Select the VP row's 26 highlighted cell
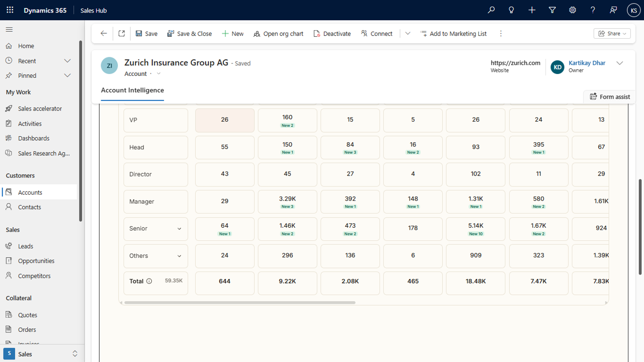Image resolution: width=644 pixels, height=362 pixels. pyautogui.click(x=224, y=120)
